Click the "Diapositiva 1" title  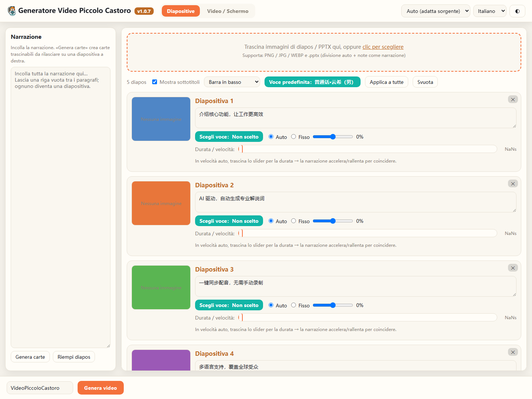pyautogui.click(x=214, y=101)
